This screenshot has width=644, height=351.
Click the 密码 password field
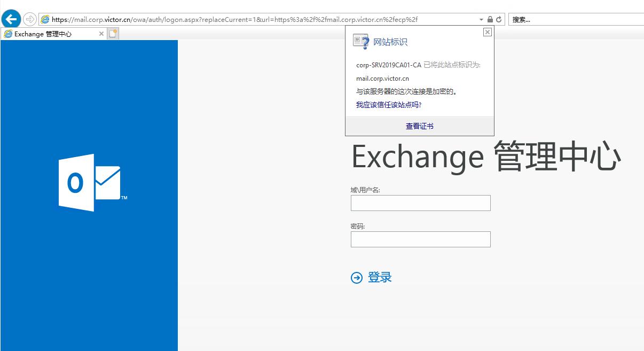[420, 239]
